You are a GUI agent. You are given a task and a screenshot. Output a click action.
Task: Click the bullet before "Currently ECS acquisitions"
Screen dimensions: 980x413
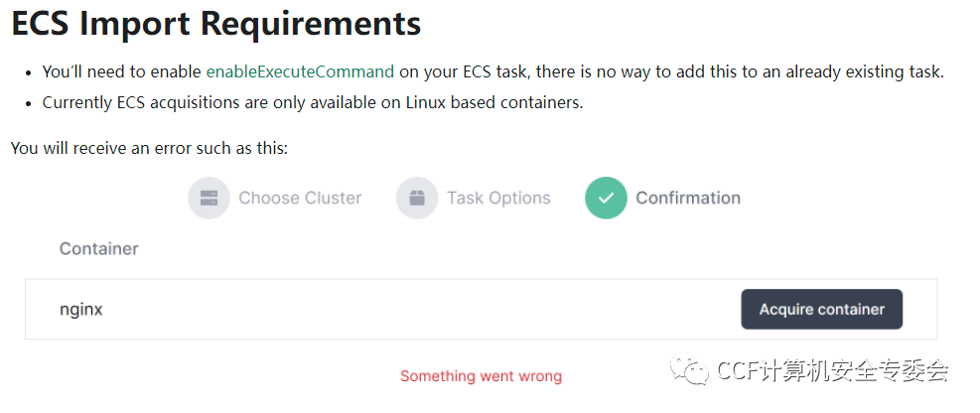(28, 104)
